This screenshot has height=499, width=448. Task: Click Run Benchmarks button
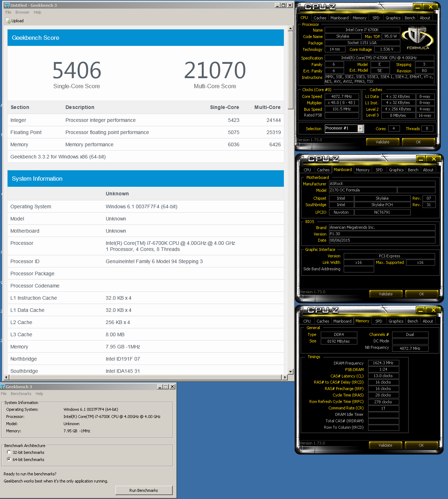point(144,490)
